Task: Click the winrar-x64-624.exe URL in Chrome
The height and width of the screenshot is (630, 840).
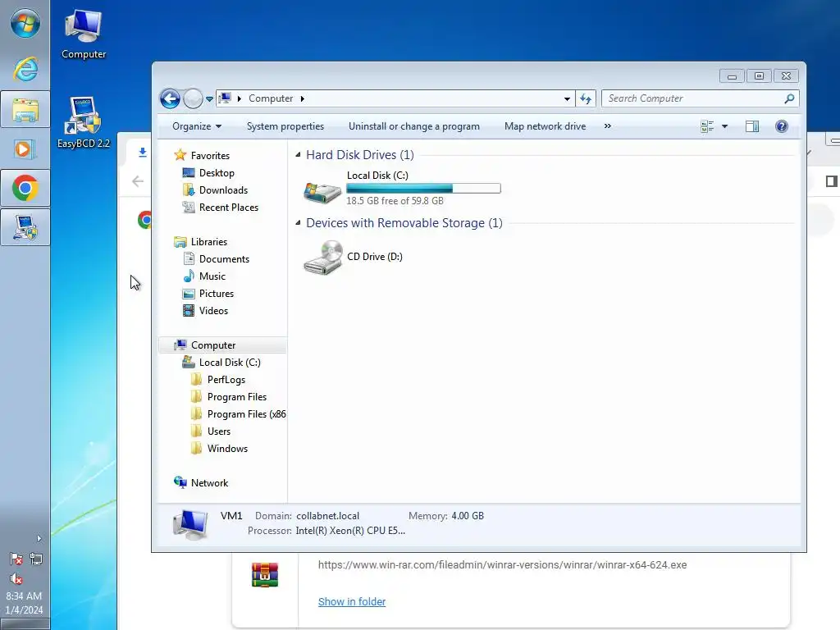Action: point(502,564)
